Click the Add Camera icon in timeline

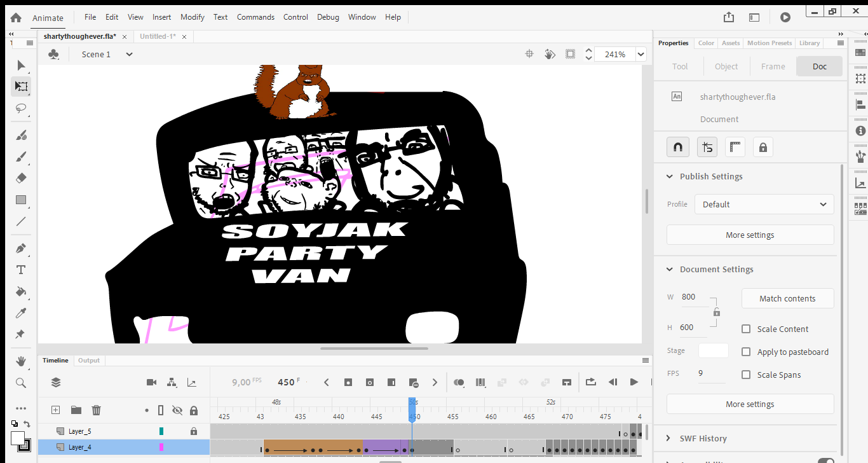[x=151, y=382]
